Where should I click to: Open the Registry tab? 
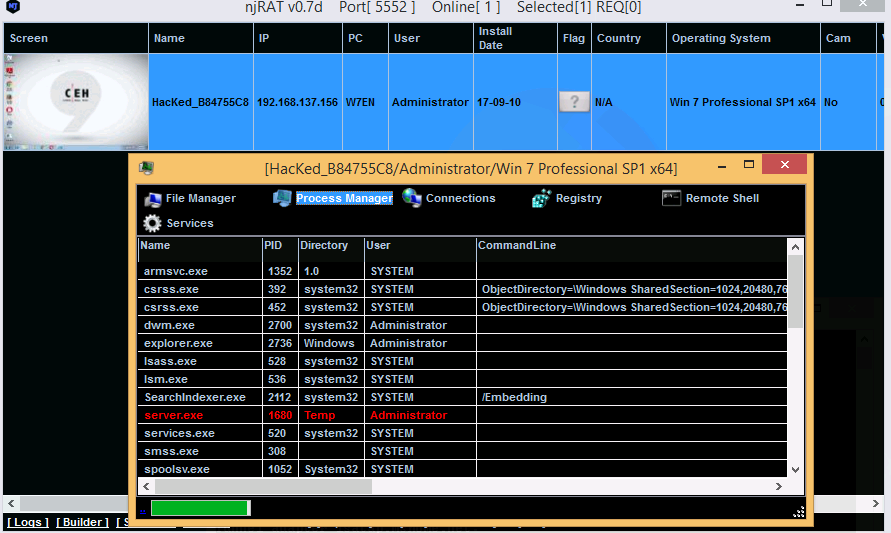point(578,198)
